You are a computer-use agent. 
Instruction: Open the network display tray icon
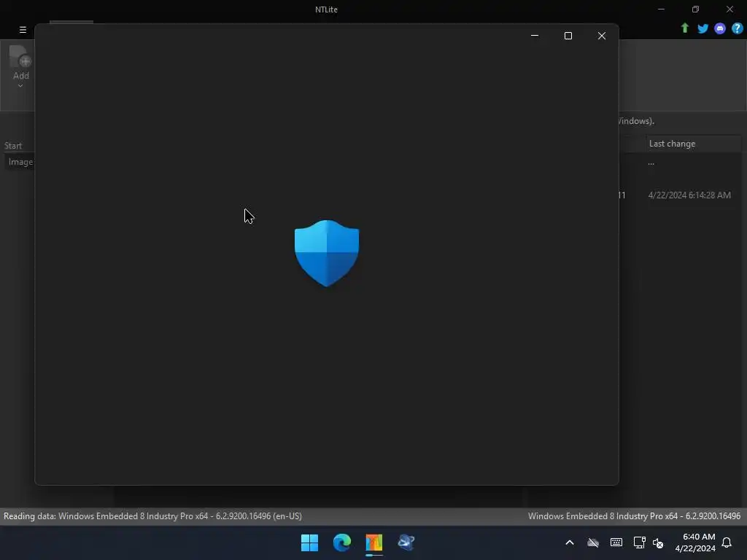pos(639,542)
